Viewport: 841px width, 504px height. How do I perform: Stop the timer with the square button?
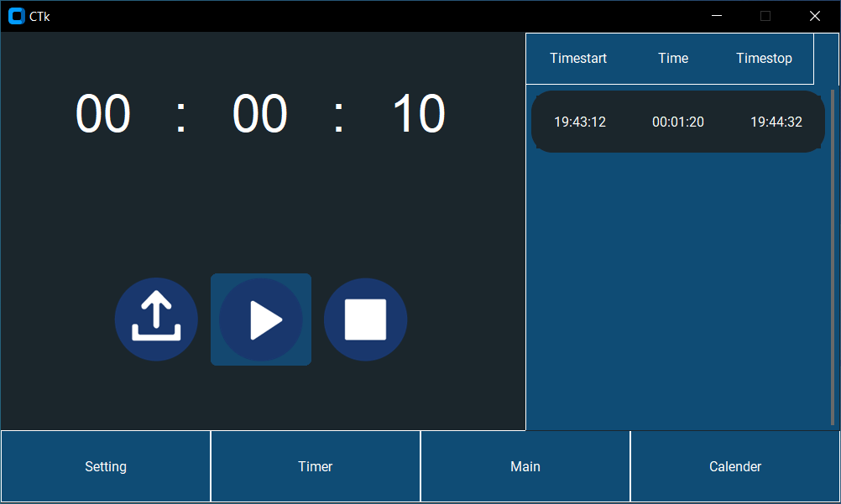365,320
